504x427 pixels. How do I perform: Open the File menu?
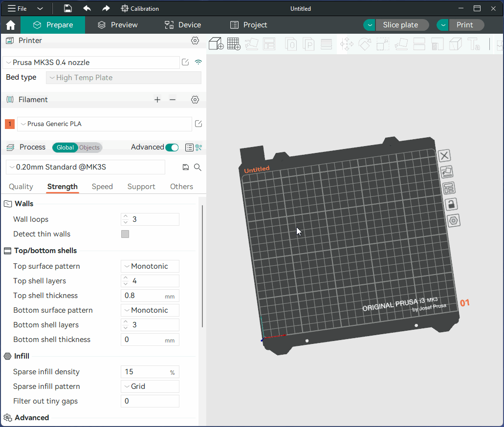pyautogui.click(x=18, y=8)
